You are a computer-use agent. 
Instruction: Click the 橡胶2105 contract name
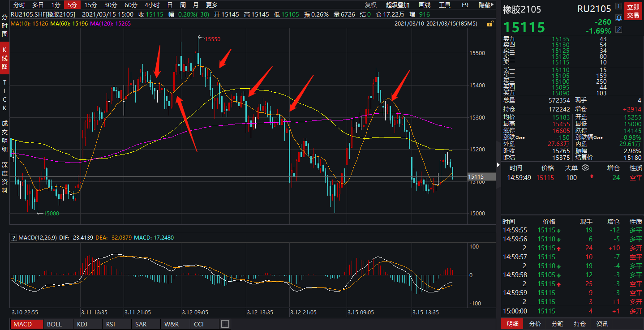(x=522, y=9)
